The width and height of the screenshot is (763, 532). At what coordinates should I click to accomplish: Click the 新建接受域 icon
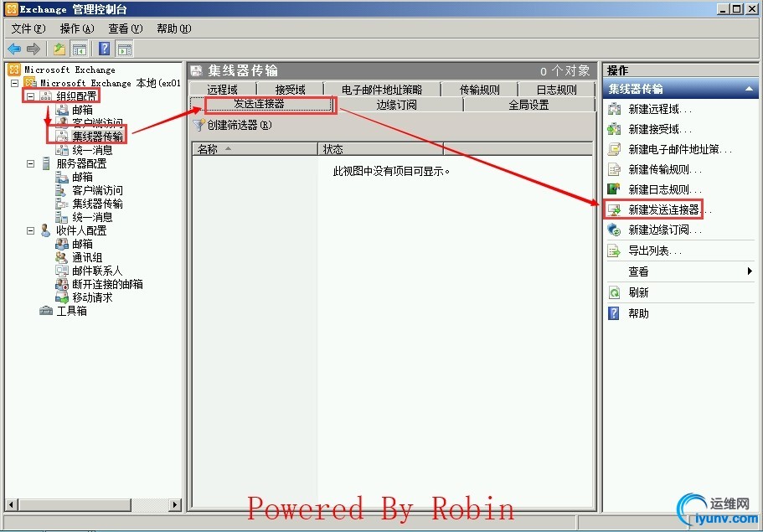tap(614, 129)
